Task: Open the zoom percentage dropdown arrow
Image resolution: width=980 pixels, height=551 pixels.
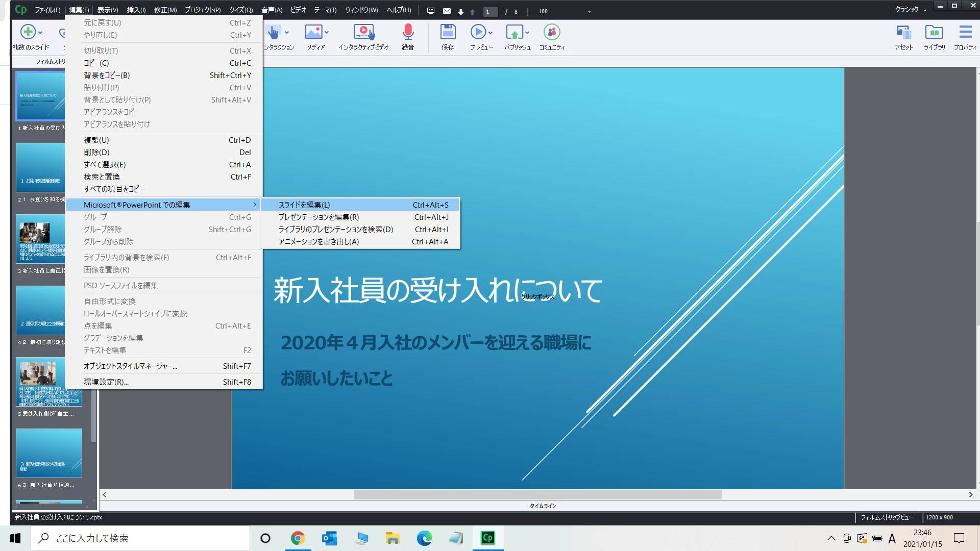Action: pos(589,11)
